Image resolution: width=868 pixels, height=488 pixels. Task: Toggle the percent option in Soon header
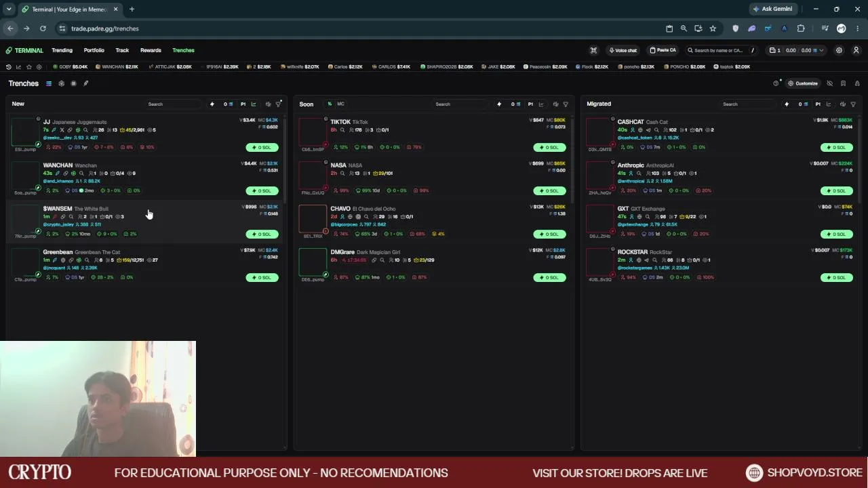click(x=330, y=104)
